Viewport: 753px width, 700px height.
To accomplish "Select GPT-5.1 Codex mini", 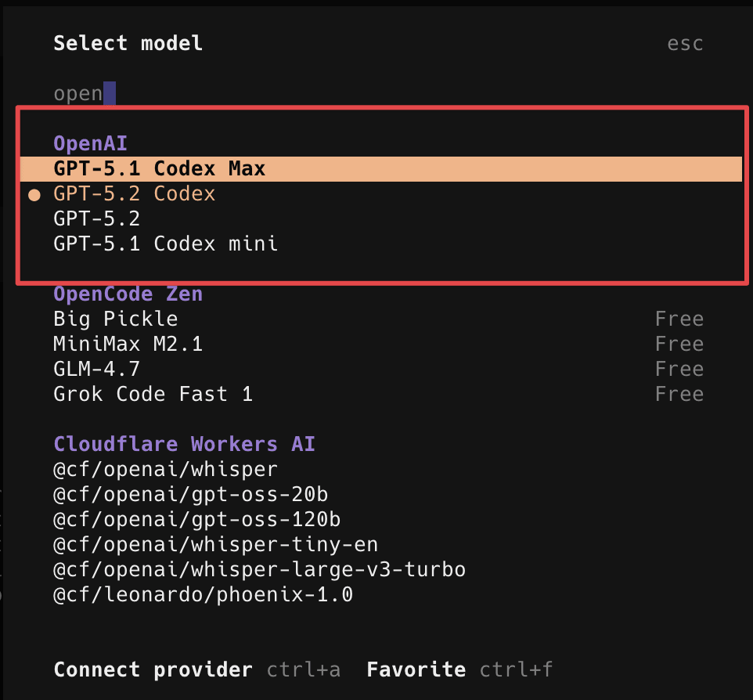I will pos(165,244).
